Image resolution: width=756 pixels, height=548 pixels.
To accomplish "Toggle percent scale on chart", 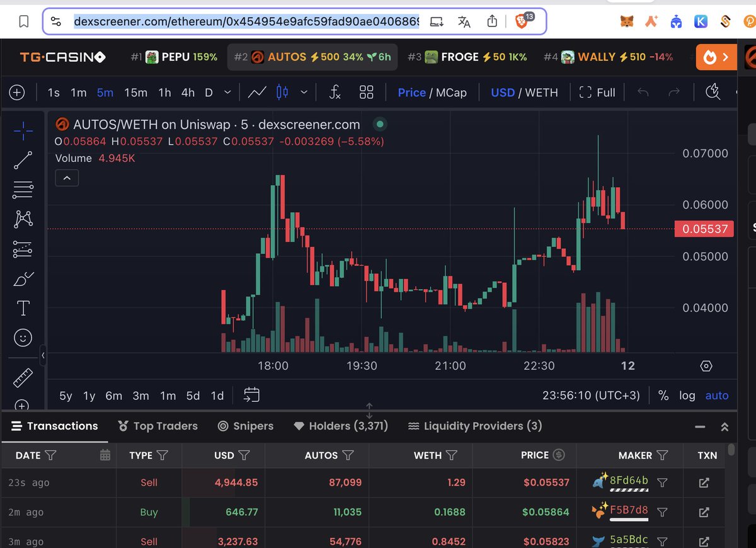I will click(663, 396).
